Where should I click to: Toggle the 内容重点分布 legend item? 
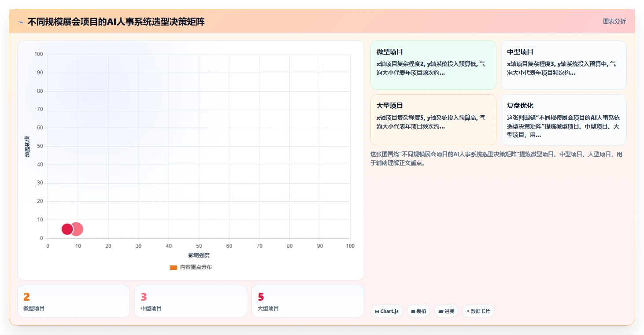(191, 267)
